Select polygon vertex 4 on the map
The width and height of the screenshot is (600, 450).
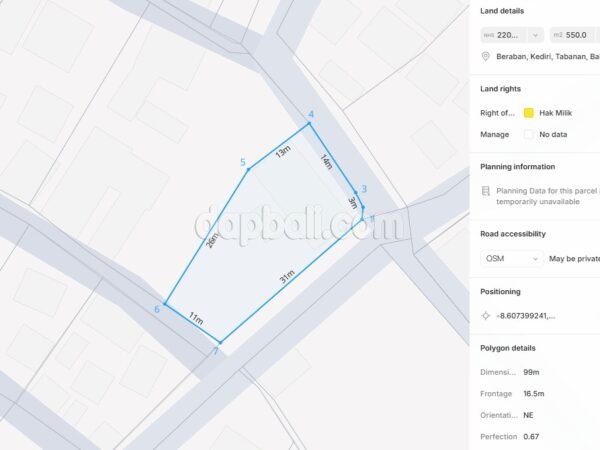(309, 124)
